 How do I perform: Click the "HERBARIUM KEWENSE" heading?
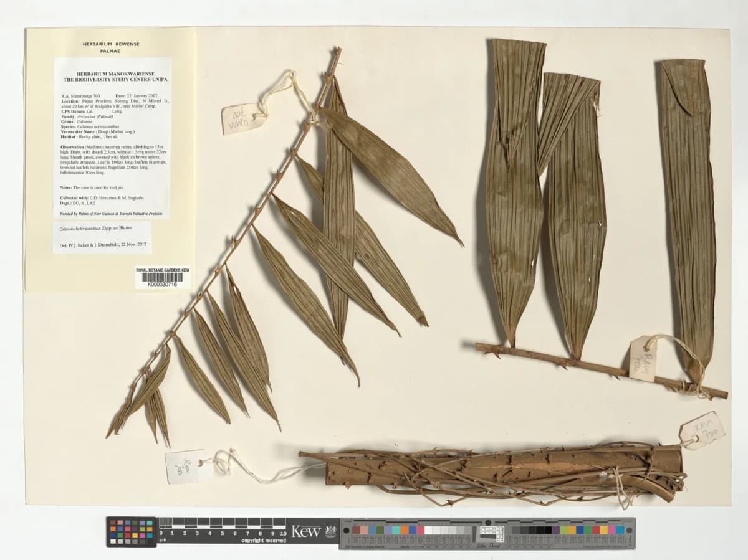click(111, 44)
